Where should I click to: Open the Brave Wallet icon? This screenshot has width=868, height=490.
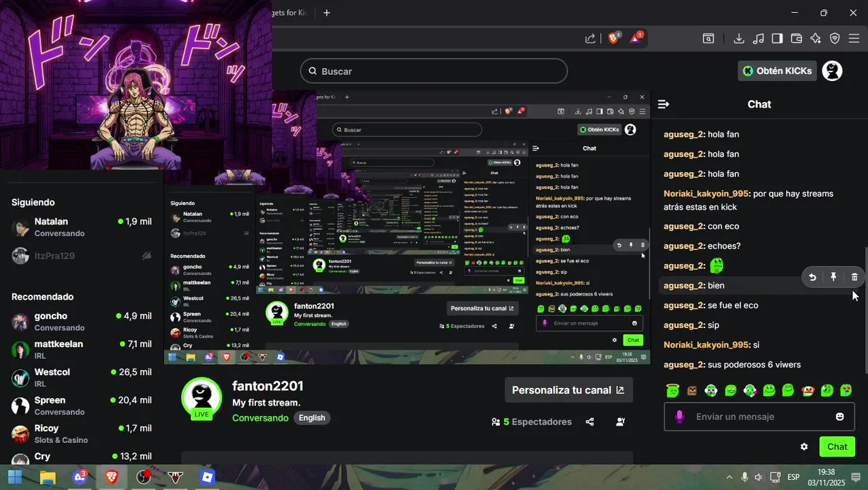(x=797, y=39)
